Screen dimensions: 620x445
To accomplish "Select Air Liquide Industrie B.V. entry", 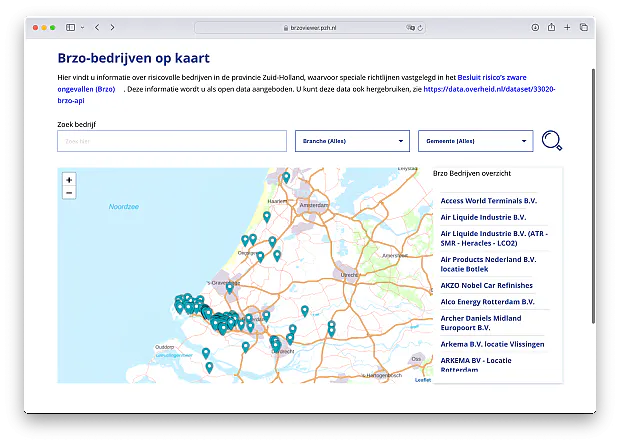I will tap(483, 217).
